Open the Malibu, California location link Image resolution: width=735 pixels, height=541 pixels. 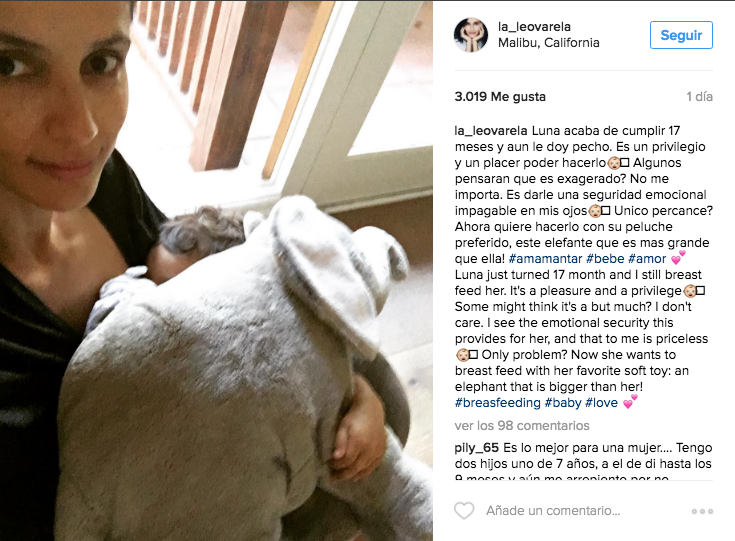(548, 43)
